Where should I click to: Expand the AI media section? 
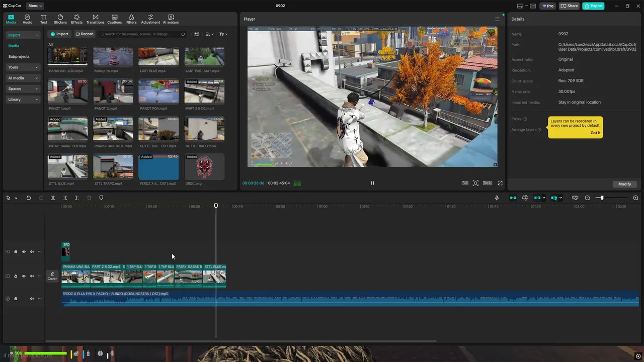point(23,78)
